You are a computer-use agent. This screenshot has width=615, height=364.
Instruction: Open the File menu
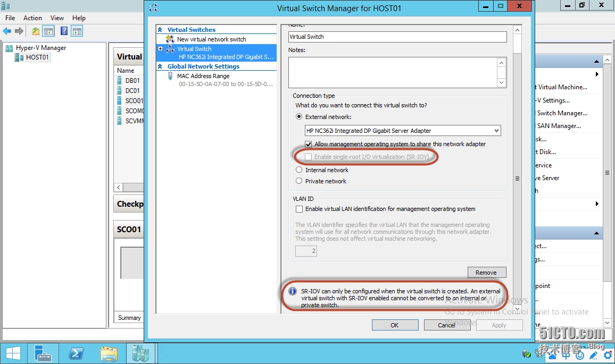10,18
